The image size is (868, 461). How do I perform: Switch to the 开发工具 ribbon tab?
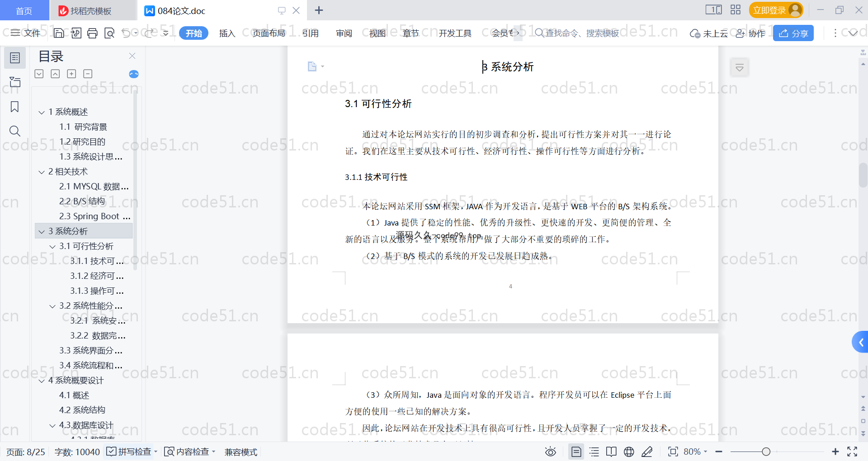click(455, 33)
